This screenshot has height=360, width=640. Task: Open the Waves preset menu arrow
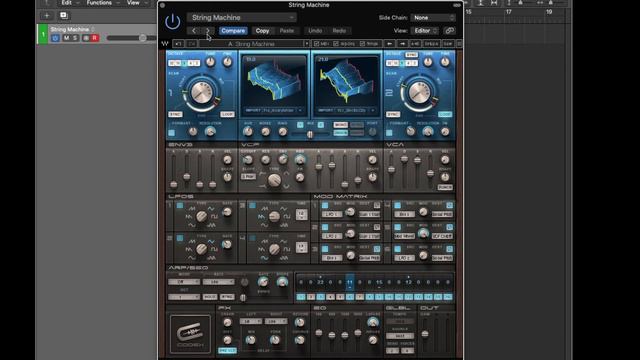(x=307, y=43)
